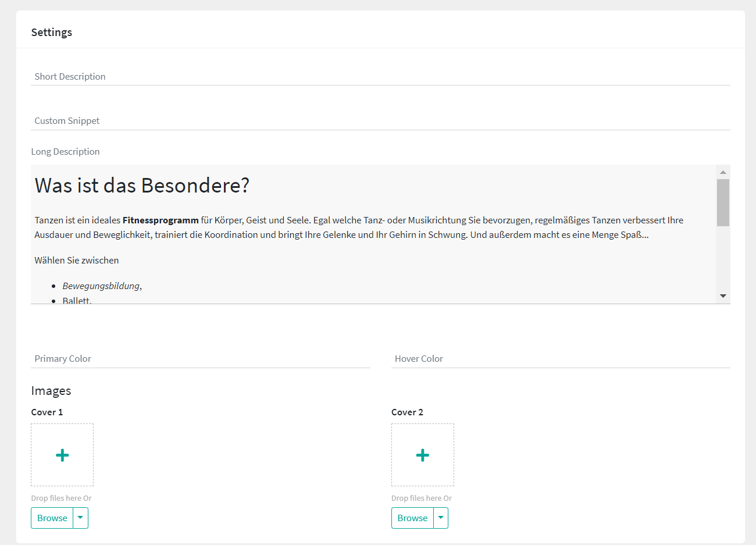This screenshot has width=756, height=545.
Task: Focus the Short Description field
Action: (x=380, y=76)
